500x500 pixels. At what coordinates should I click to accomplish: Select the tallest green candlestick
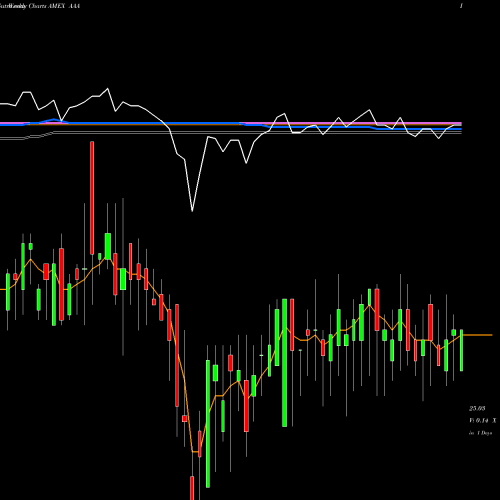coord(284,363)
